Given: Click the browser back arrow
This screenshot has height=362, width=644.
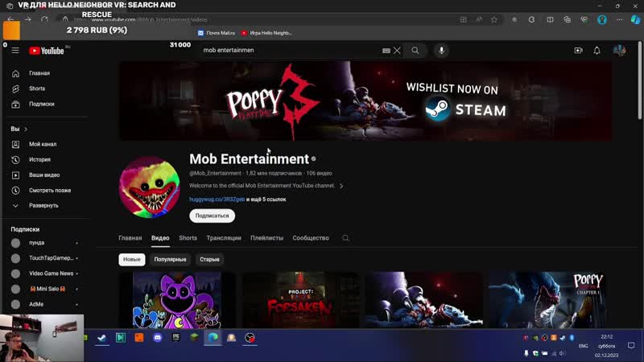Looking at the screenshot, I should 10,19.
